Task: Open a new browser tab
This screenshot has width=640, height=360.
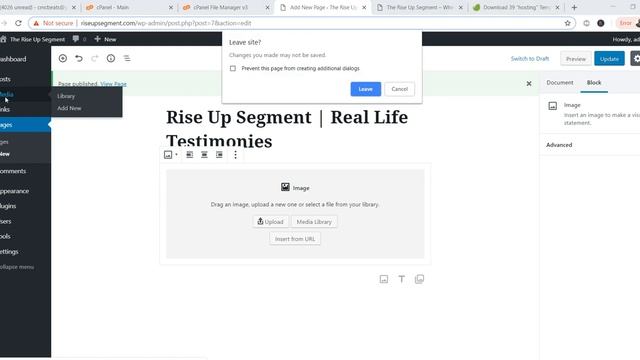Action: (x=574, y=7)
